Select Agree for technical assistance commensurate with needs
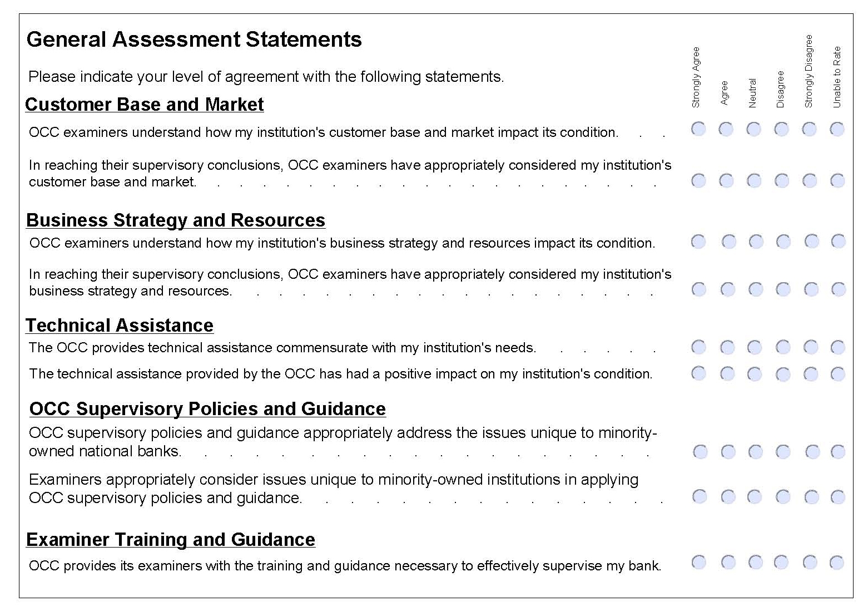The width and height of the screenshot is (868, 611). (727, 348)
